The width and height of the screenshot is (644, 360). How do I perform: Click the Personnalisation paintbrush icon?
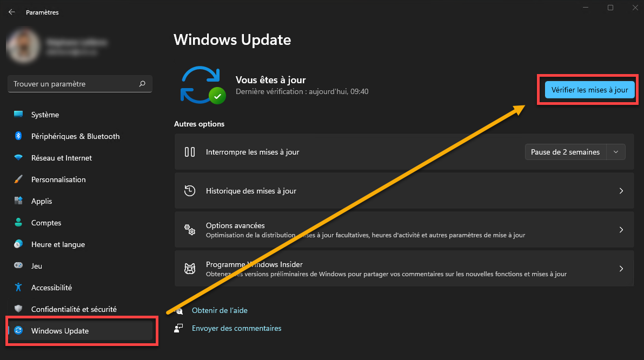pyautogui.click(x=18, y=179)
